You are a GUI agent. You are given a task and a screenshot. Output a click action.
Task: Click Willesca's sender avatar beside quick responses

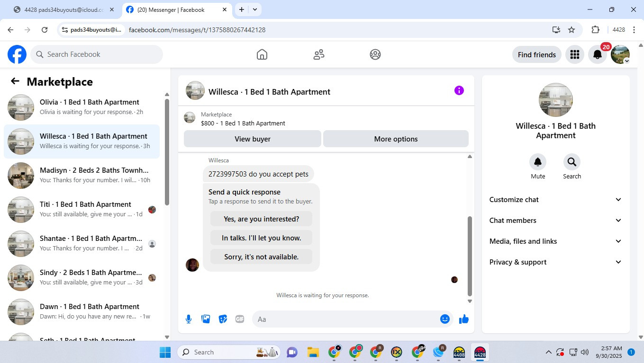pyautogui.click(x=192, y=265)
